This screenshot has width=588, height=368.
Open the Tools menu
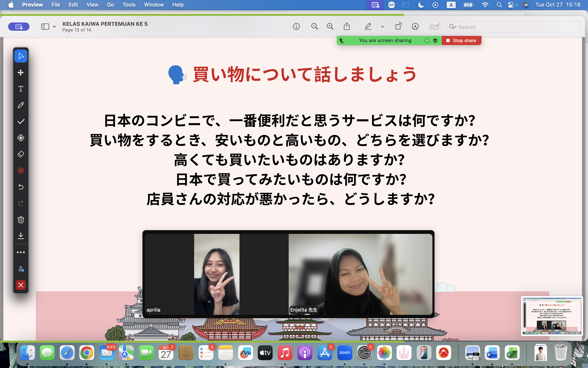pos(129,5)
